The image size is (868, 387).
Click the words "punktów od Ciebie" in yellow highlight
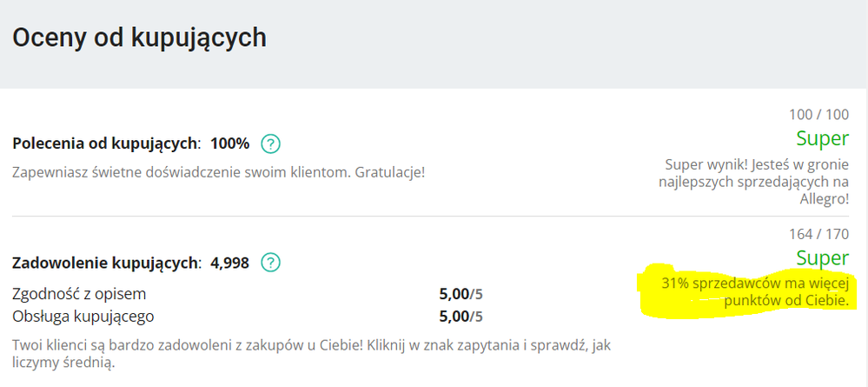point(785,301)
